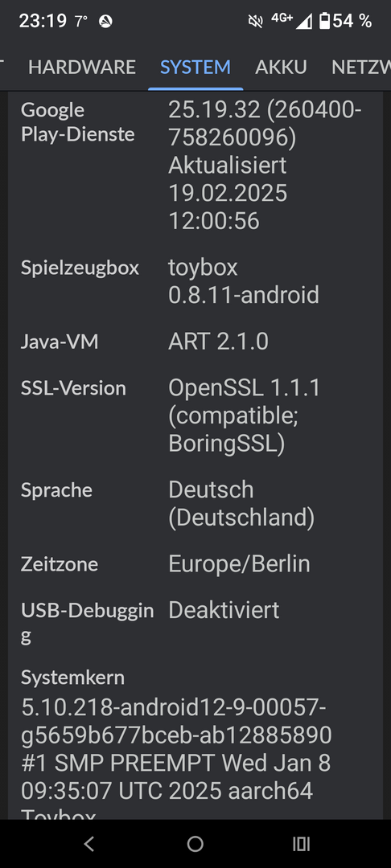Tap the round notification icon beside 7°
This screenshot has height=868, width=391.
point(105,22)
